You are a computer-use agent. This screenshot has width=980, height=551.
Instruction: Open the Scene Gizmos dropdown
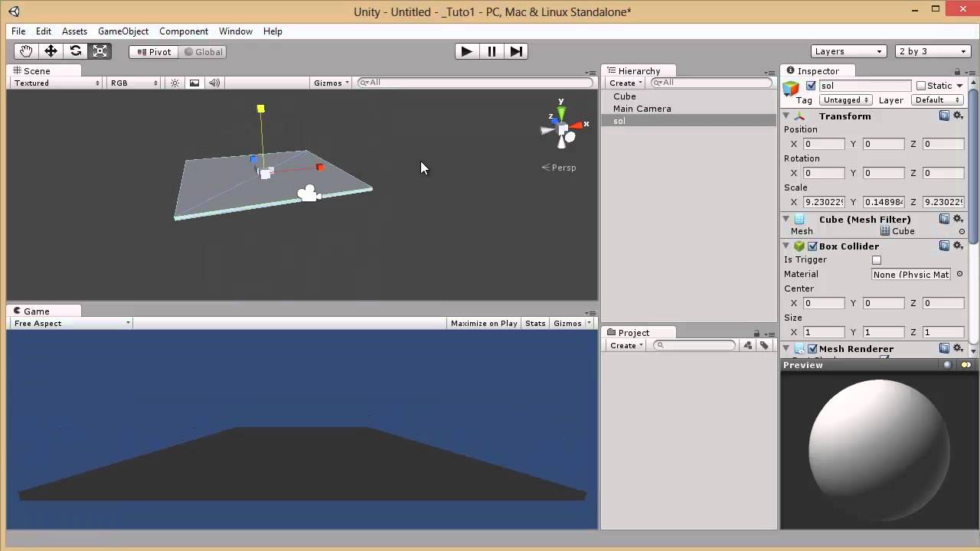pos(331,83)
